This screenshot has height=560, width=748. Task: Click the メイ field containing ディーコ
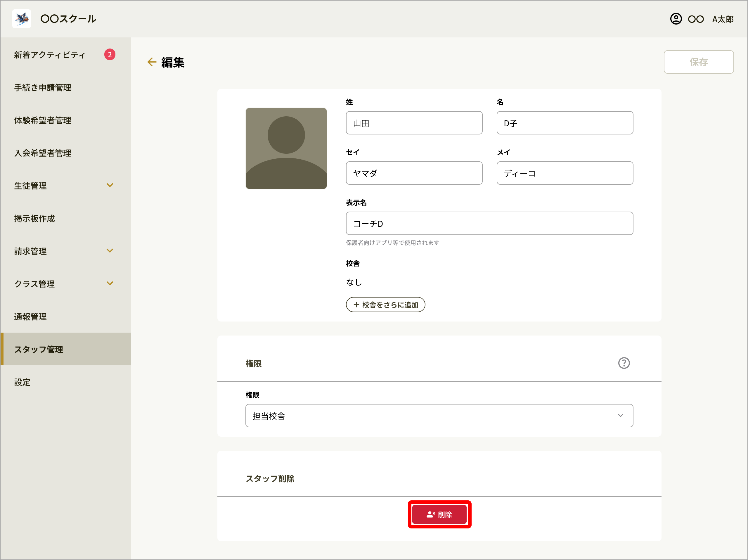tap(565, 173)
